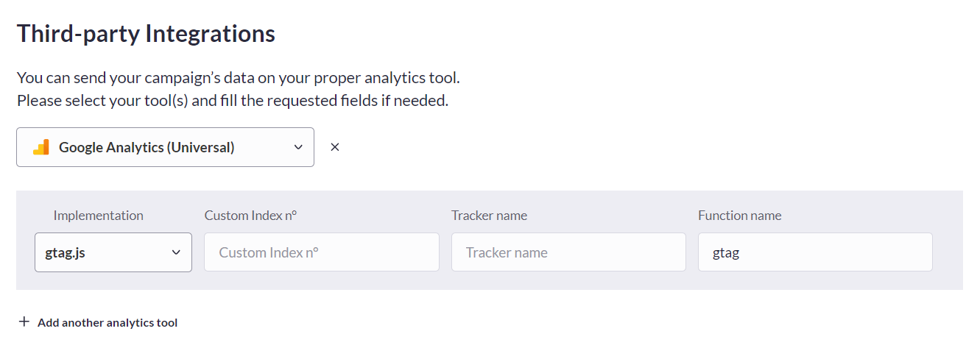Focus the Custom Index n° input field
Viewport: 980px width, 348px height.
pyautogui.click(x=322, y=252)
